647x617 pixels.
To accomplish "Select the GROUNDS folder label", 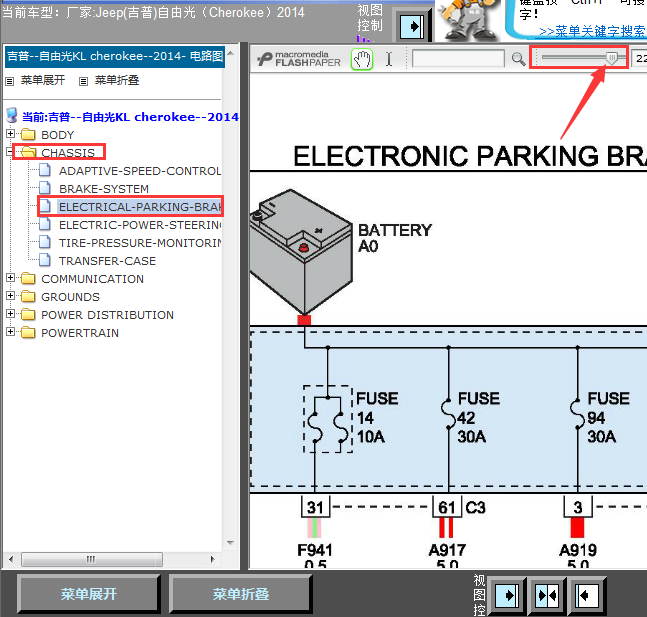I will [71, 297].
